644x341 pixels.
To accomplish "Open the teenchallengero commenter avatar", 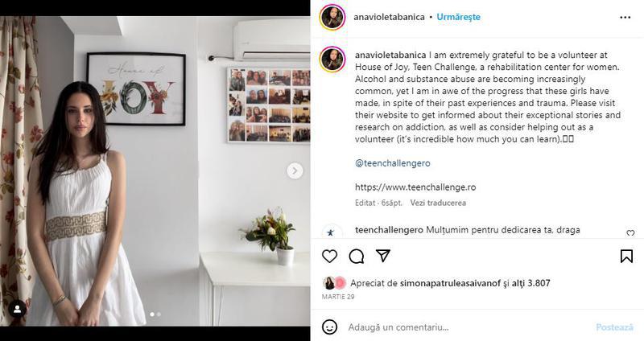I will (x=331, y=232).
